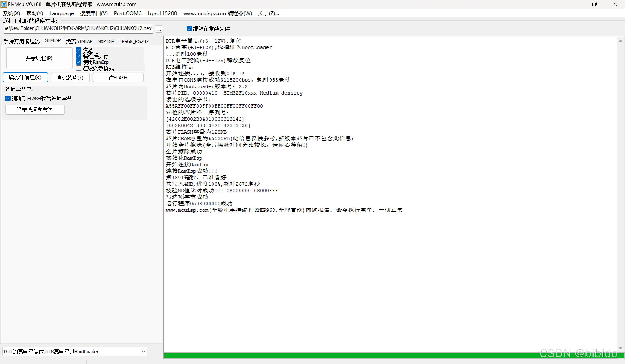Click the restore window button
Image resolution: width=625 pixels, height=364 pixels.
coord(594,4)
